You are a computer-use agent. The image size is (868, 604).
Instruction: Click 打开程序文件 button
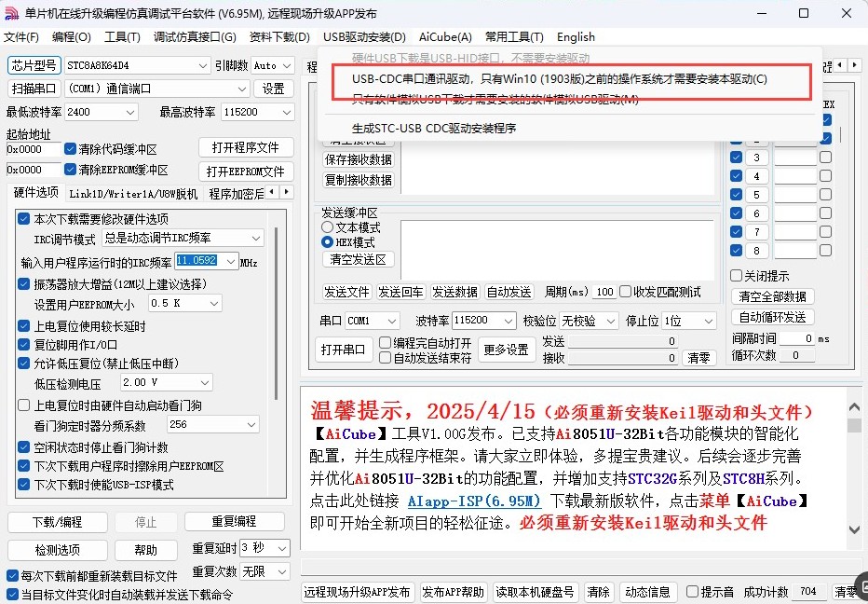click(246, 148)
